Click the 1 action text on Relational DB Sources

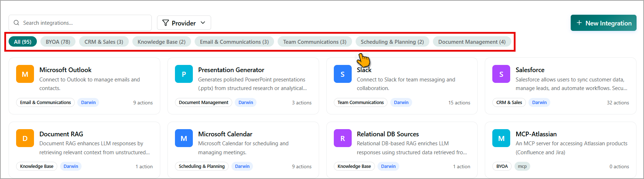[x=462, y=166]
